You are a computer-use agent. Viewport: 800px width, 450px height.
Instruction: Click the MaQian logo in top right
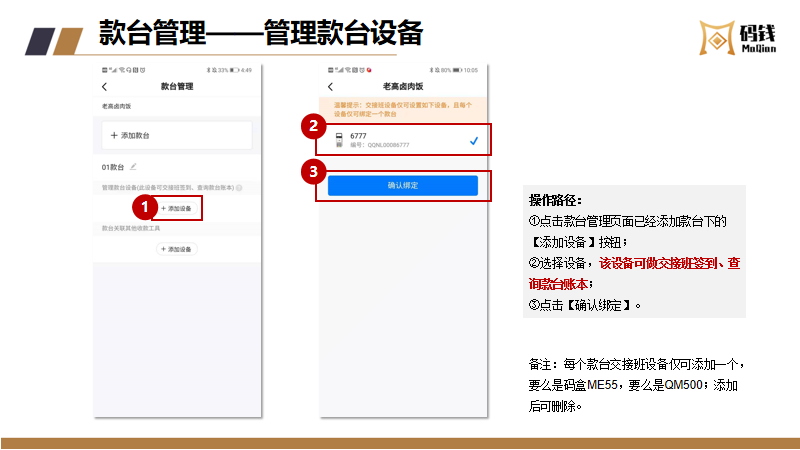coord(730,38)
